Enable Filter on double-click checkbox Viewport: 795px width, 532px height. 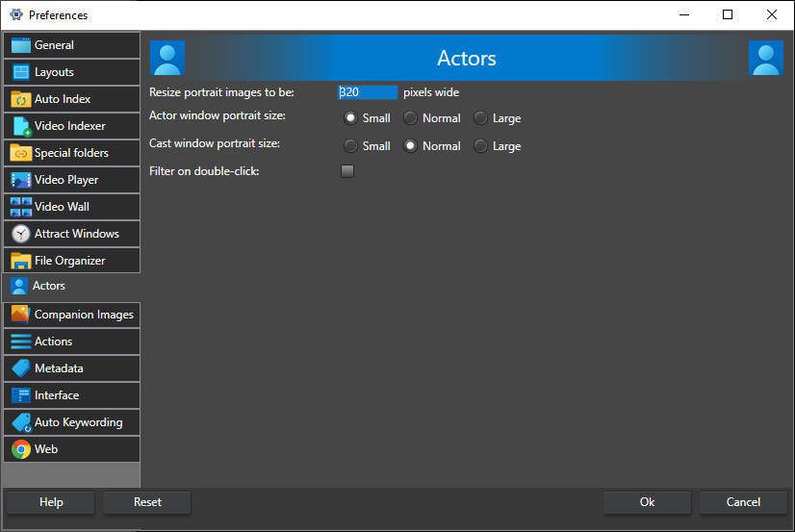347,171
